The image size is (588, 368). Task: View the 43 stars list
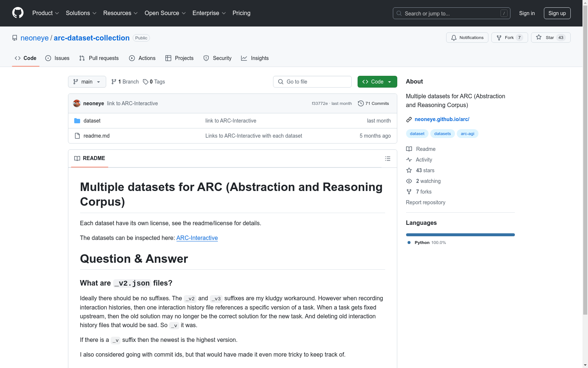[x=420, y=170]
